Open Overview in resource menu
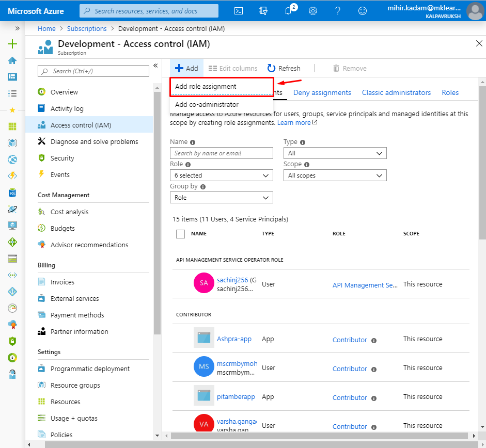The image size is (486, 448). click(89, 92)
